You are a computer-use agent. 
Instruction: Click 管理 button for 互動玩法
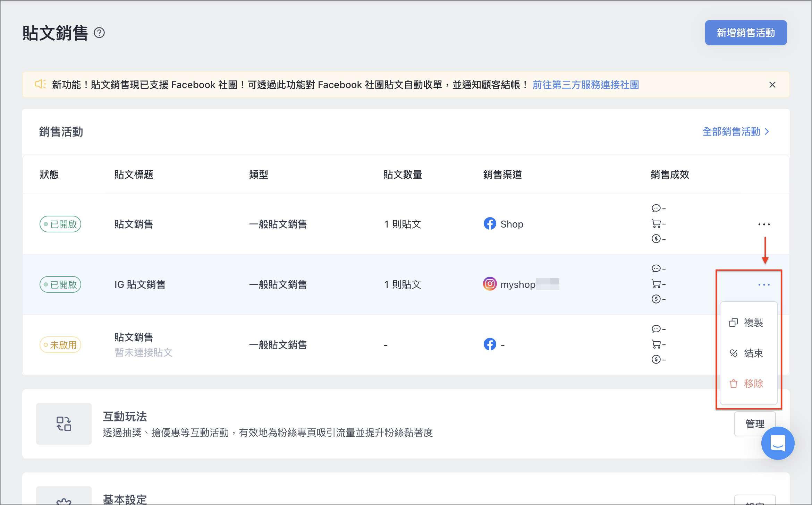tap(755, 424)
